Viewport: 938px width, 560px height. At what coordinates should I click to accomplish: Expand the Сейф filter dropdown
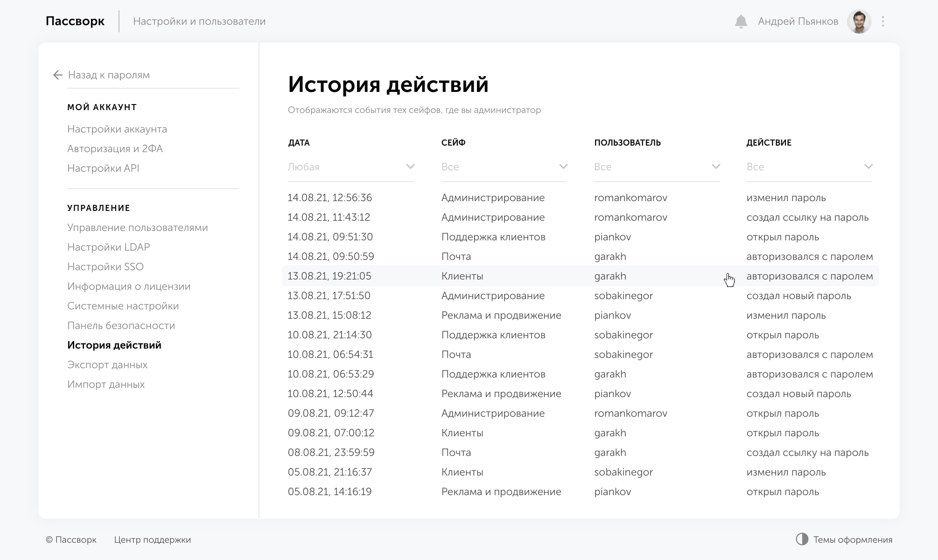563,167
